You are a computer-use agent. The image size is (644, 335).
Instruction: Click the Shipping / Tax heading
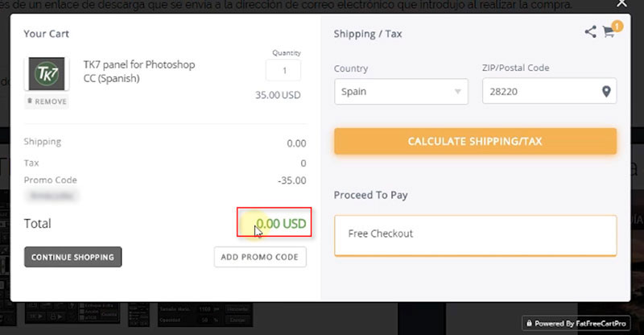point(368,34)
